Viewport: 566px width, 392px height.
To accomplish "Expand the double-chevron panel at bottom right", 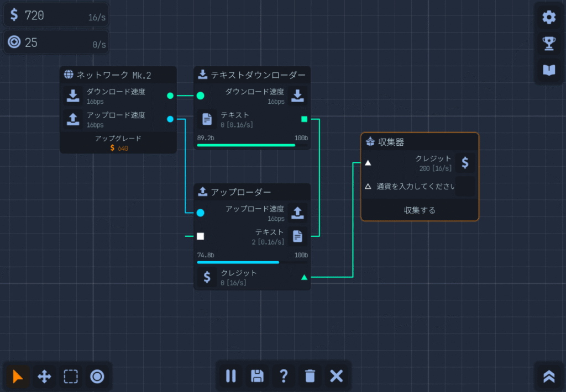I will 549,376.
